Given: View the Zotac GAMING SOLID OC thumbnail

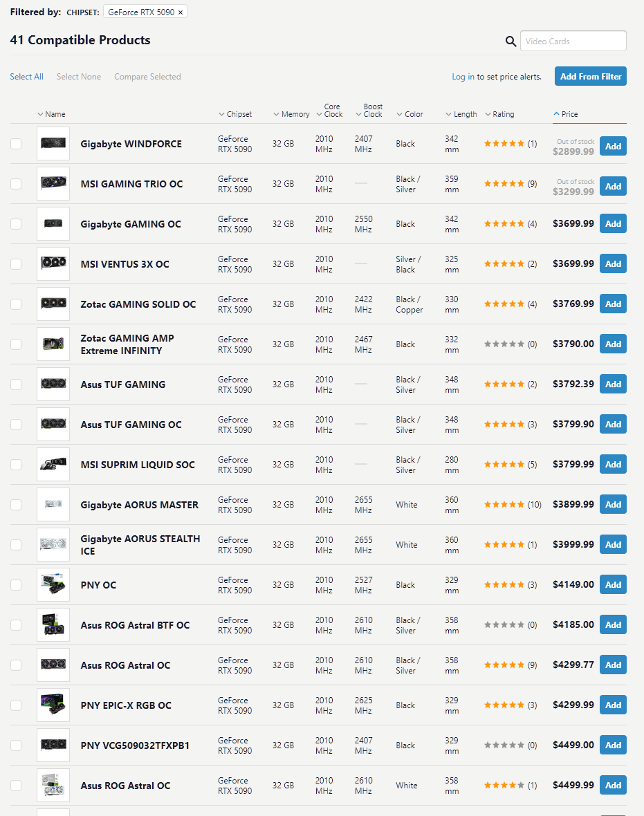Looking at the screenshot, I should click(x=53, y=304).
